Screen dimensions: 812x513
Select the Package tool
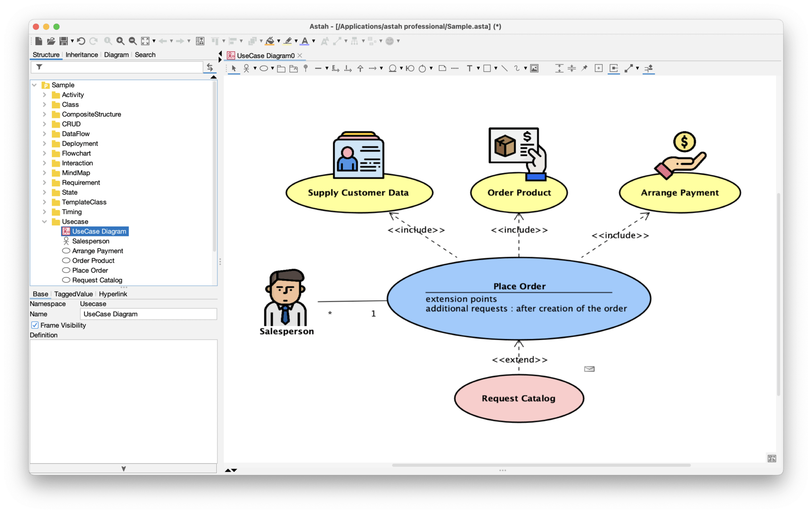tap(282, 68)
